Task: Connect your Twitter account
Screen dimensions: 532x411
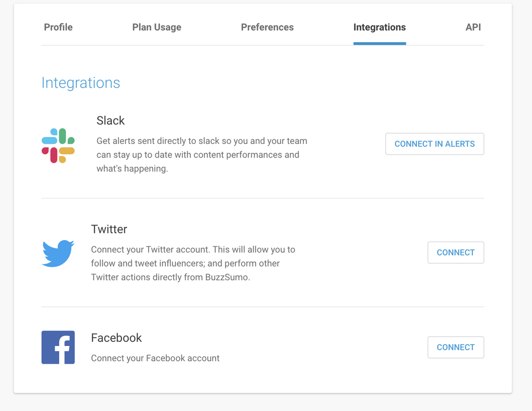Action: (456, 253)
